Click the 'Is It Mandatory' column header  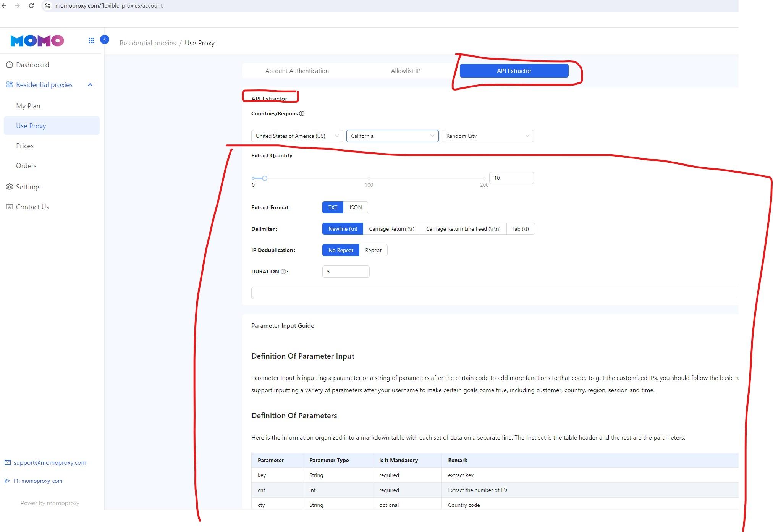coord(407,460)
